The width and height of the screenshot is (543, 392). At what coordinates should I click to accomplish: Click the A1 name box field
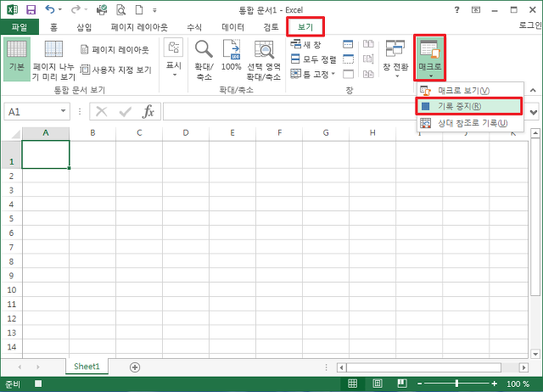(x=31, y=112)
